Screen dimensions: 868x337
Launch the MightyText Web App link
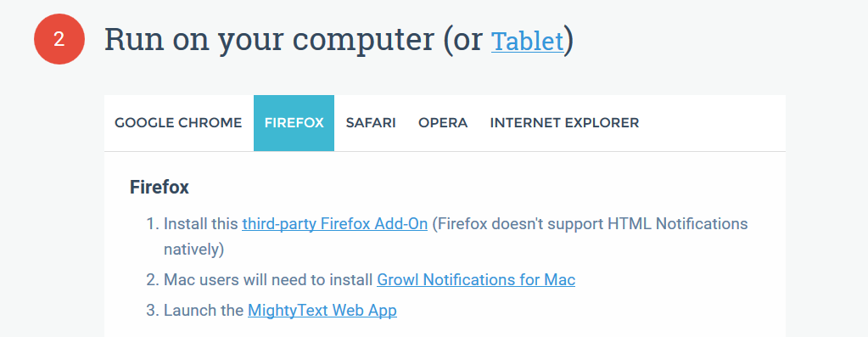[322, 311]
